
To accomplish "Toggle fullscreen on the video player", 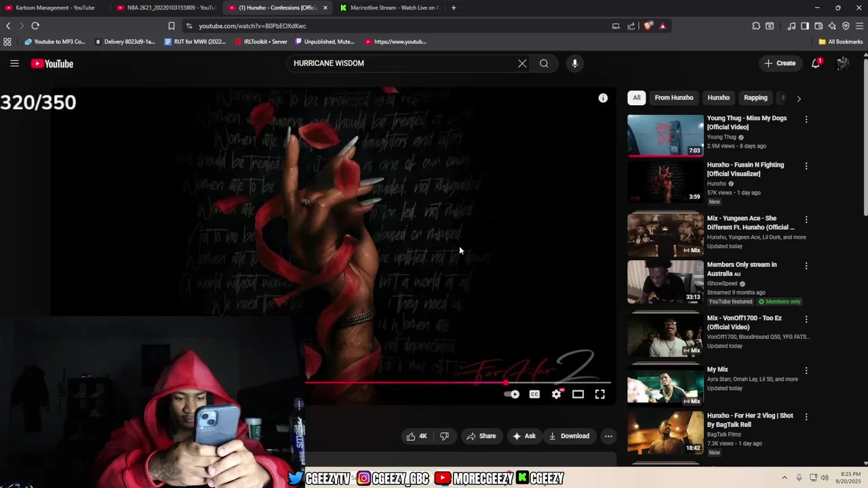I will point(600,394).
